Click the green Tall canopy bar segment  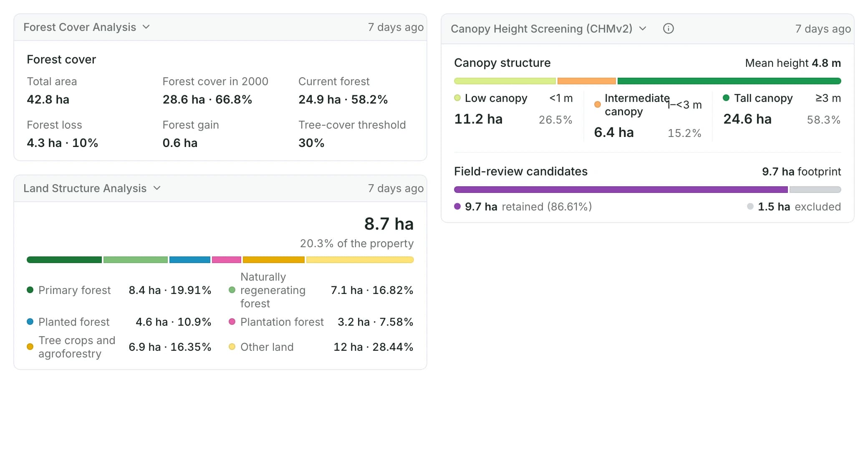pos(729,81)
